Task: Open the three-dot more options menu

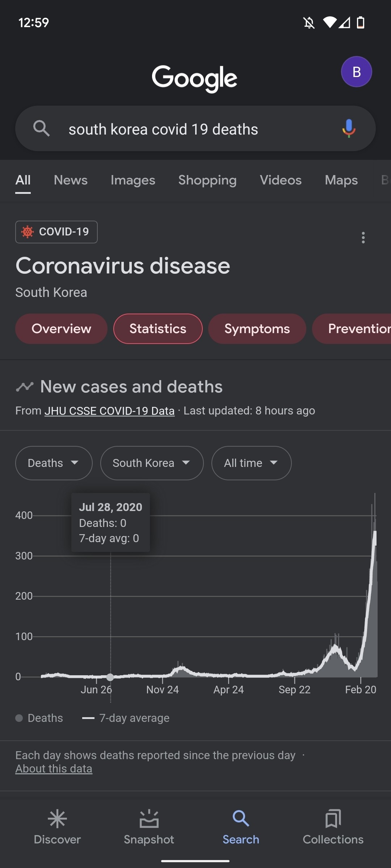Action: (x=363, y=238)
